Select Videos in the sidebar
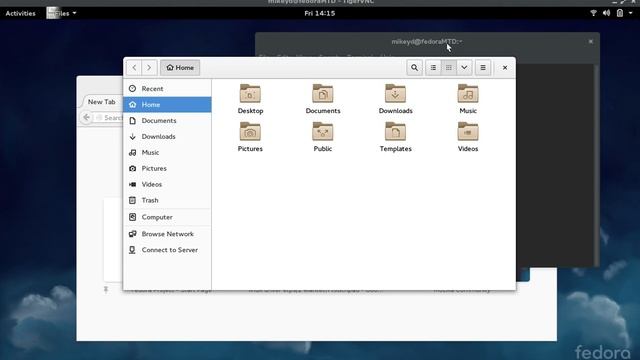 coord(167,184)
